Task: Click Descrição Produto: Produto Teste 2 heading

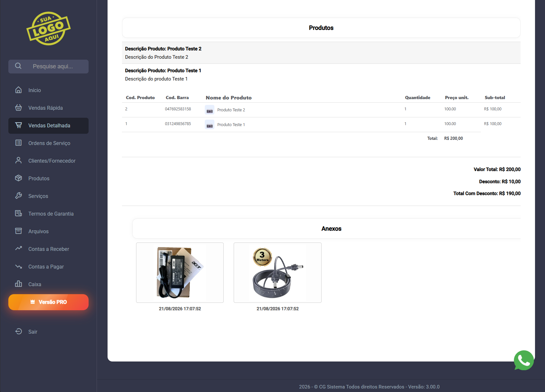Action: pyautogui.click(x=163, y=49)
